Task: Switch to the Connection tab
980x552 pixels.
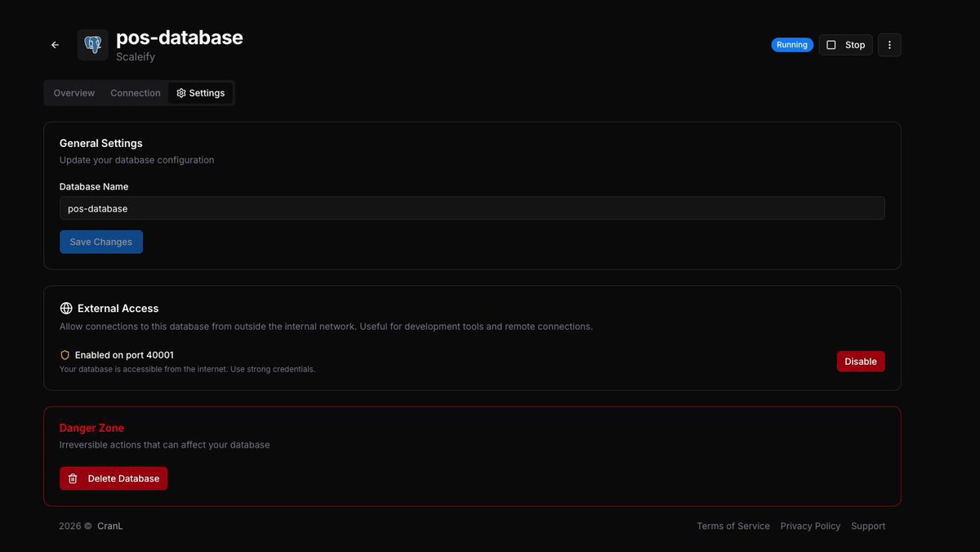Action: tap(136, 93)
